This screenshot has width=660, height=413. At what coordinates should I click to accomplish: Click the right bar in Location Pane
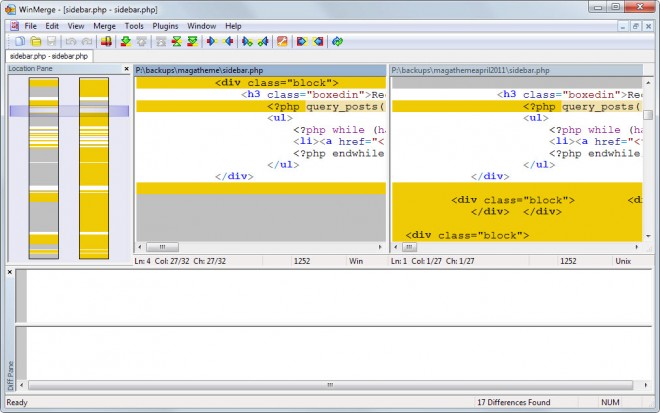coord(93,168)
